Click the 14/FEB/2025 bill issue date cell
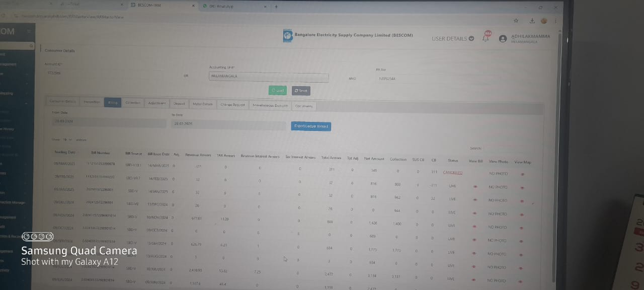The width and height of the screenshot is (644, 290). [158, 178]
